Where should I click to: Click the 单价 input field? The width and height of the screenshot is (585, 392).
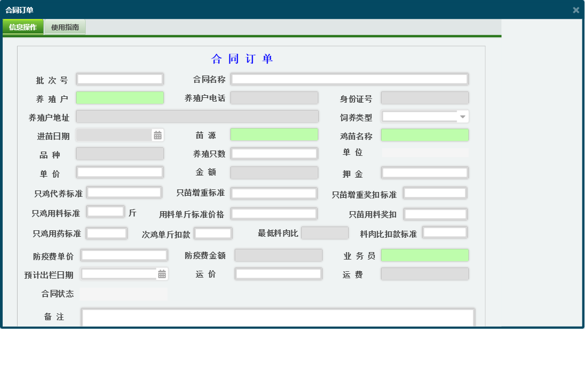120,172
